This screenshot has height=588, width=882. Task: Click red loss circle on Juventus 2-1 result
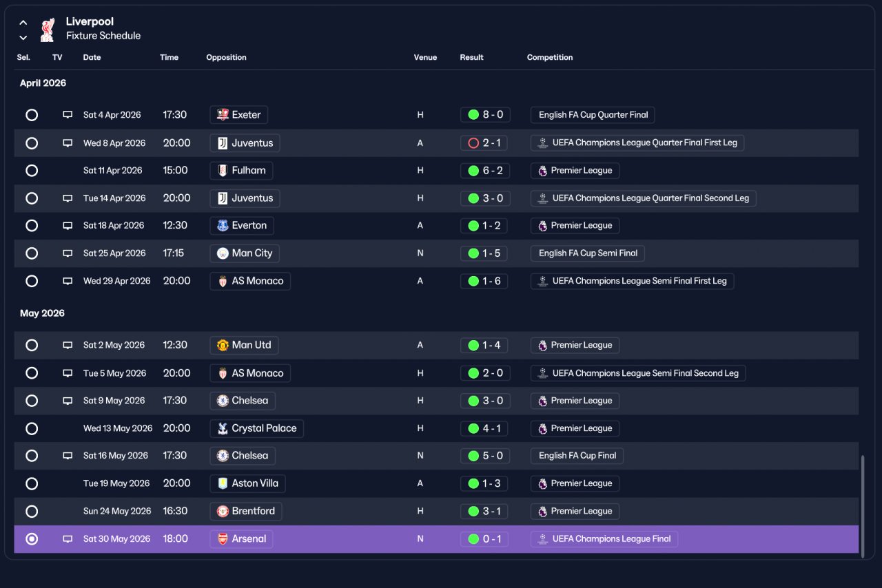[473, 143]
